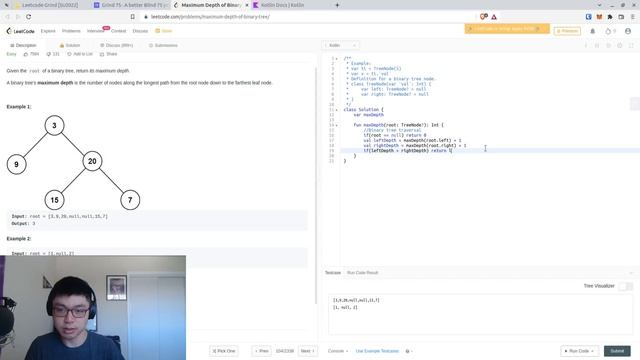Reload the page with the refresh icon
The height and width of the screenshot is (360, 640).
click(x=29, y=17)
